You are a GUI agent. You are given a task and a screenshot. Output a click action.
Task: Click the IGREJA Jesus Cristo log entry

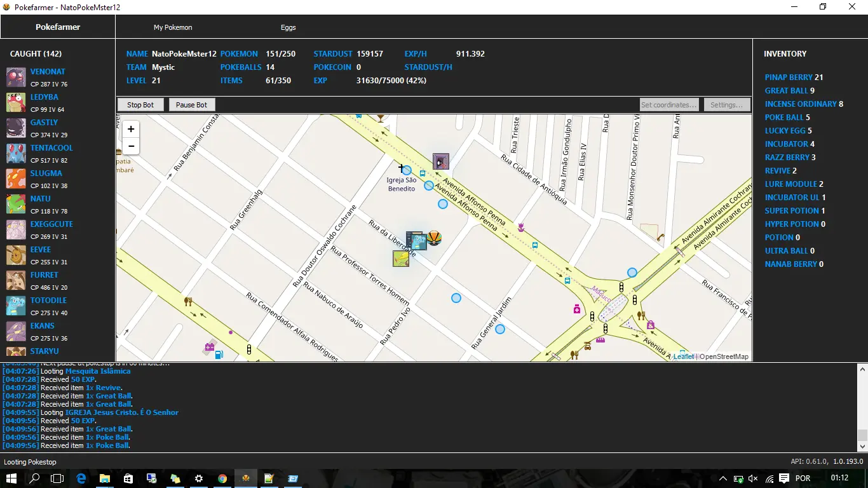[122, 412]
